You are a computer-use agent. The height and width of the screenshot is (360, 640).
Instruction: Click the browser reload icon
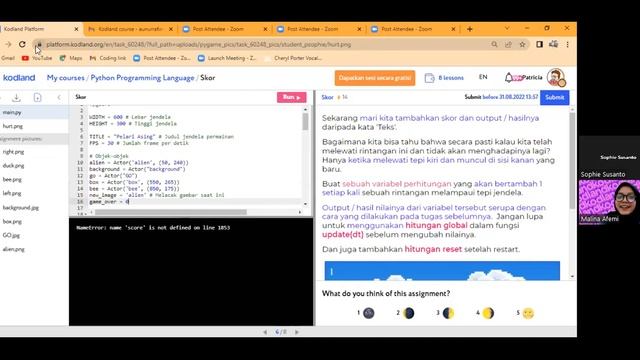(x=22, y=44)
